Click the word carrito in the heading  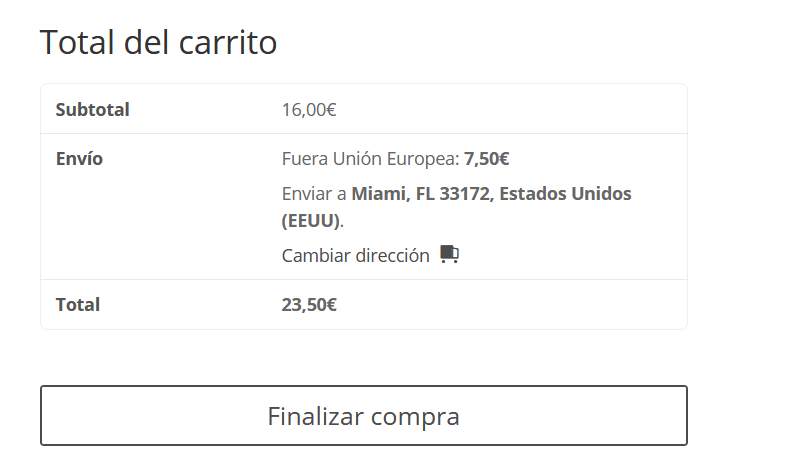coord(228,42)
